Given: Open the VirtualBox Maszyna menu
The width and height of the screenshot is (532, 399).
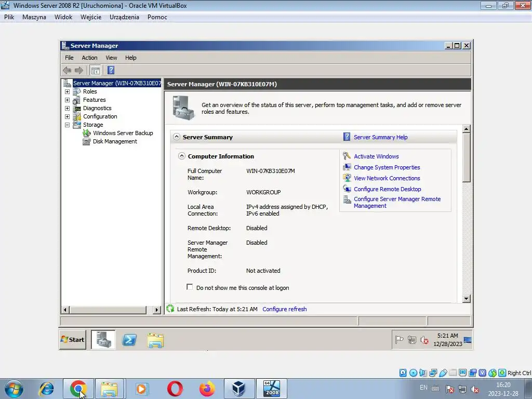Looking at the screenshot, I should point(34,17).
